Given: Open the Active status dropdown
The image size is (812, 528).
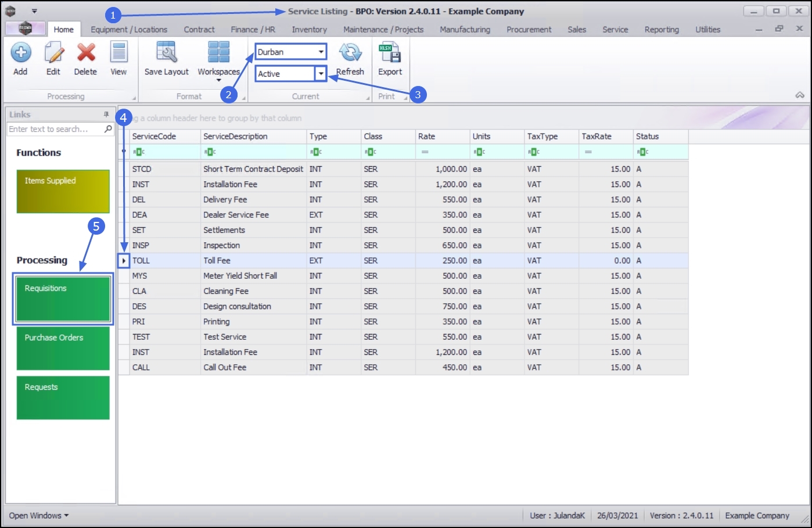Looking at the screenshot, I should click(321, 74).
